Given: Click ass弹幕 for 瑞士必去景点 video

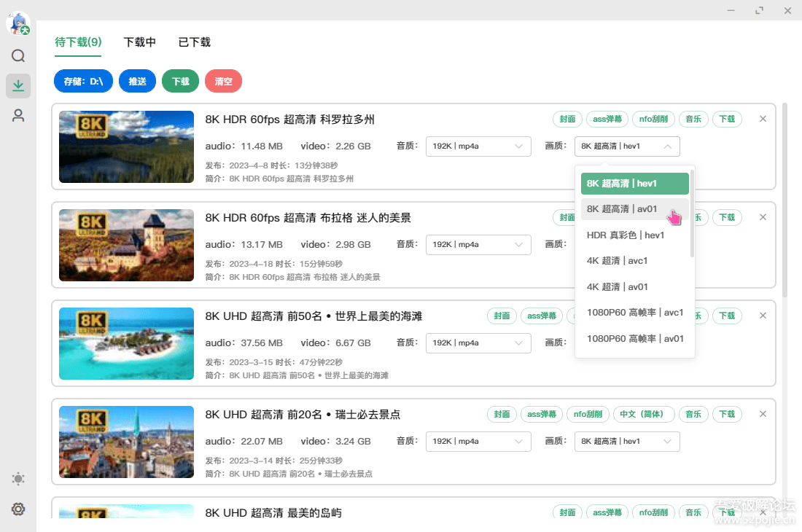Looking at the screenshot, I should (542, 414).
